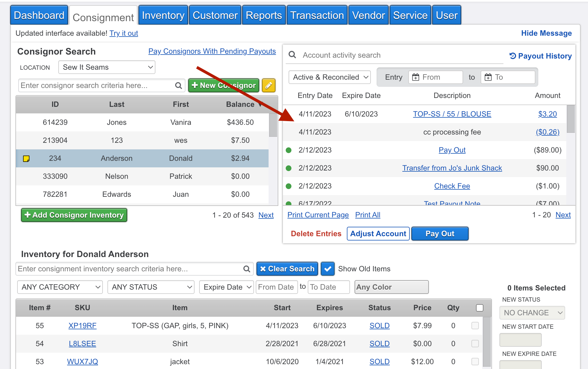
Task: Open the Entry From date calendar icon
Action: (416, 77)
